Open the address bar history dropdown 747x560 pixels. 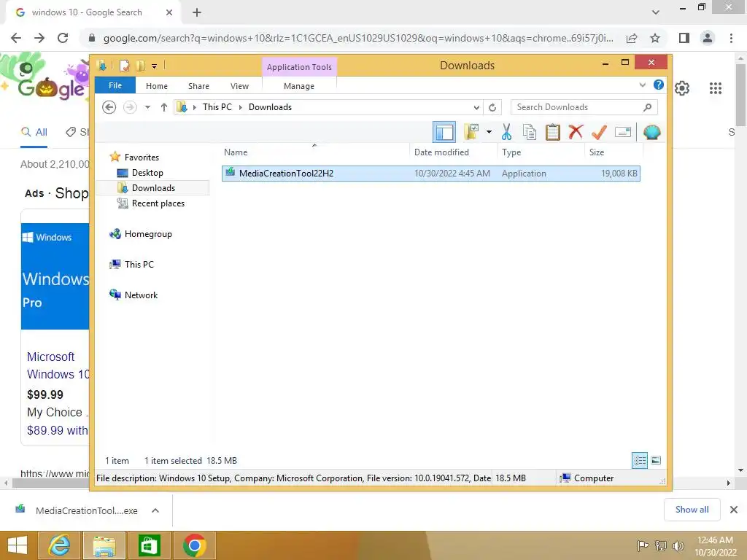tap(476, 107)
